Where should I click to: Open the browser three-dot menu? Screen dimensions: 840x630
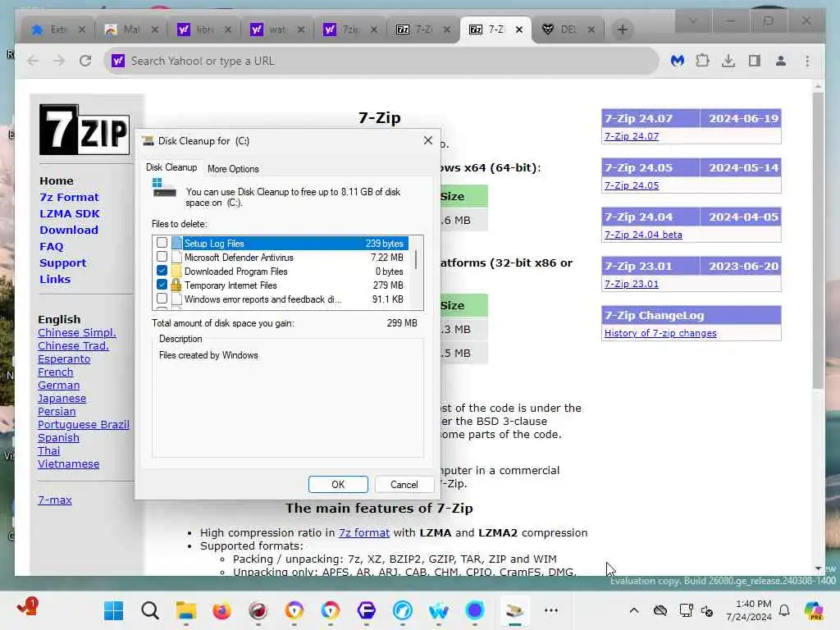click(x=807, y=61)
